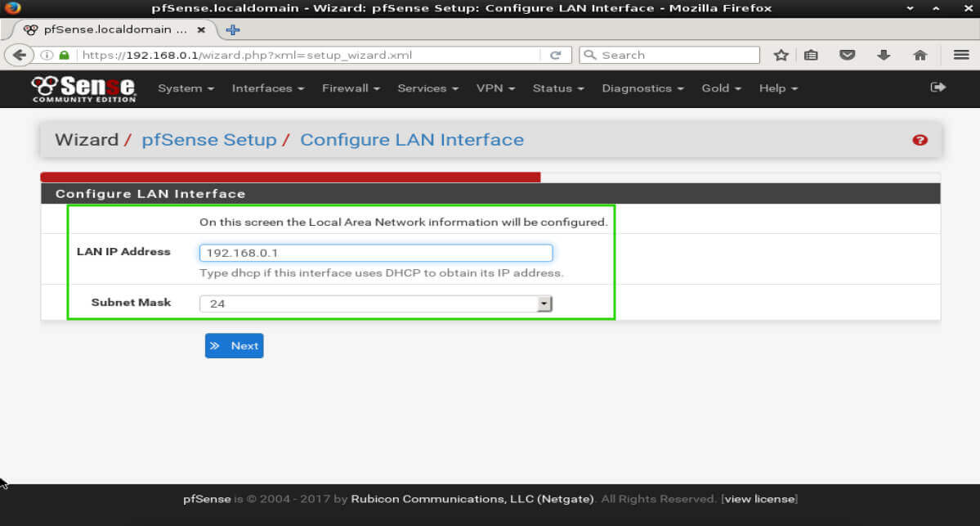Expand the Interfaces dropdown menu
This screenshot has height=526, width=980.
[267, 88]
